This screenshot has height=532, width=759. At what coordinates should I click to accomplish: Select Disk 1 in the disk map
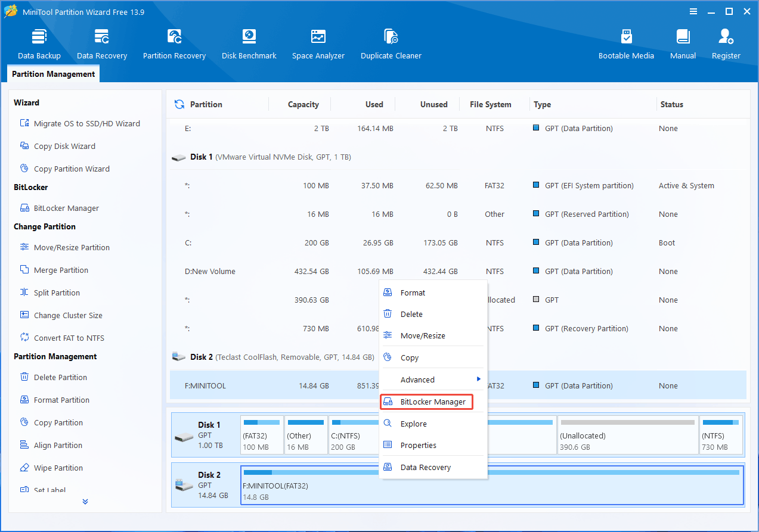(205, 435)
